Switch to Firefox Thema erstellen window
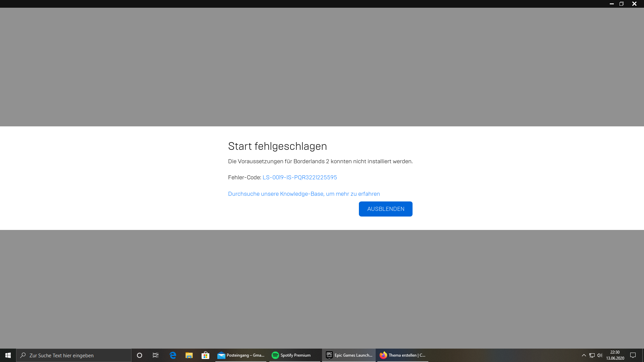644x362 pixels. pos(403,355)
